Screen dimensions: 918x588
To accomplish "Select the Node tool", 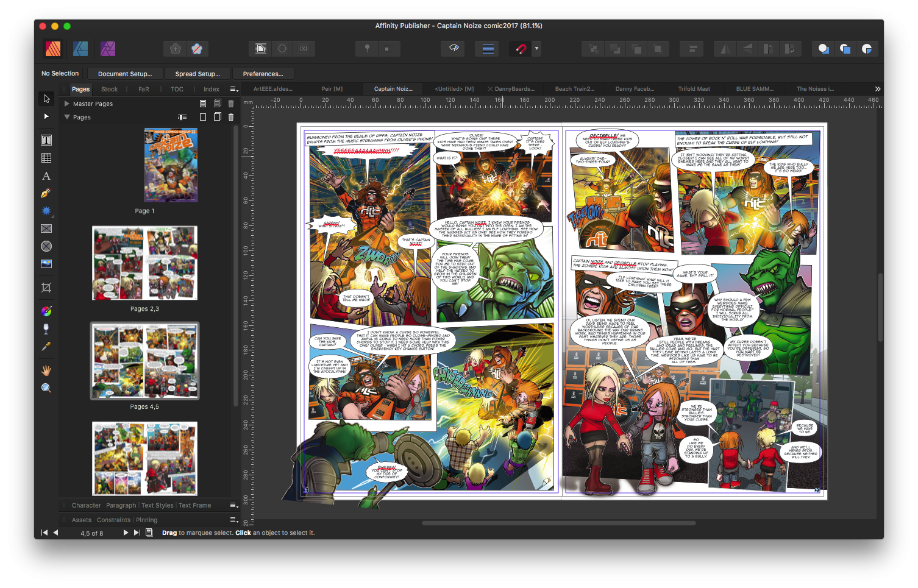I will [46, 116].
